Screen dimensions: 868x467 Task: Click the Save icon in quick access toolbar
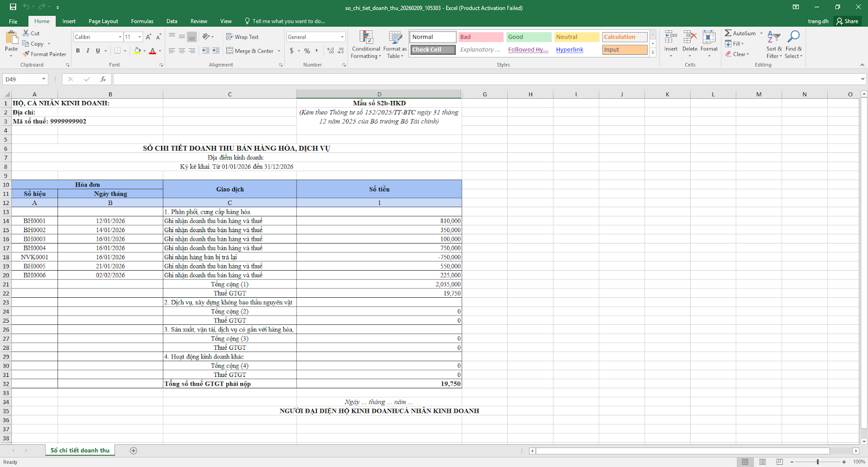pyautogui.click(x=13, y=7)
